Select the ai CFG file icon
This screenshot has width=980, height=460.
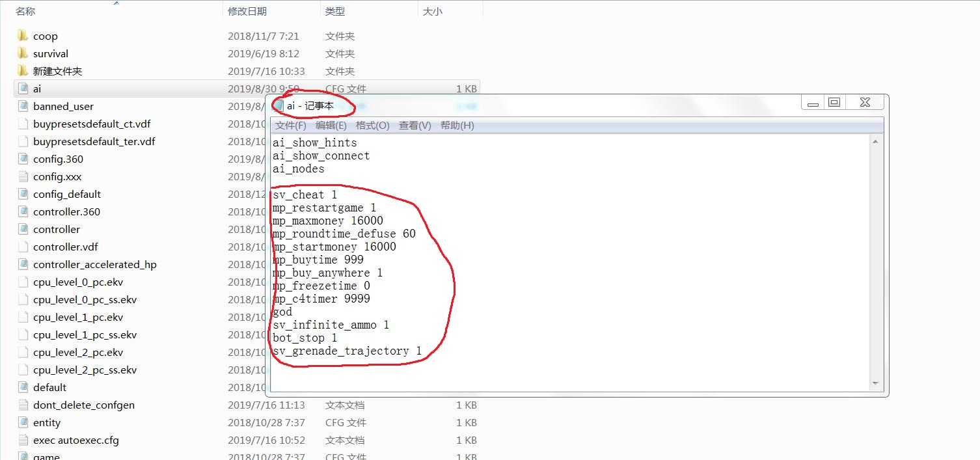click(x=23, y=88)
